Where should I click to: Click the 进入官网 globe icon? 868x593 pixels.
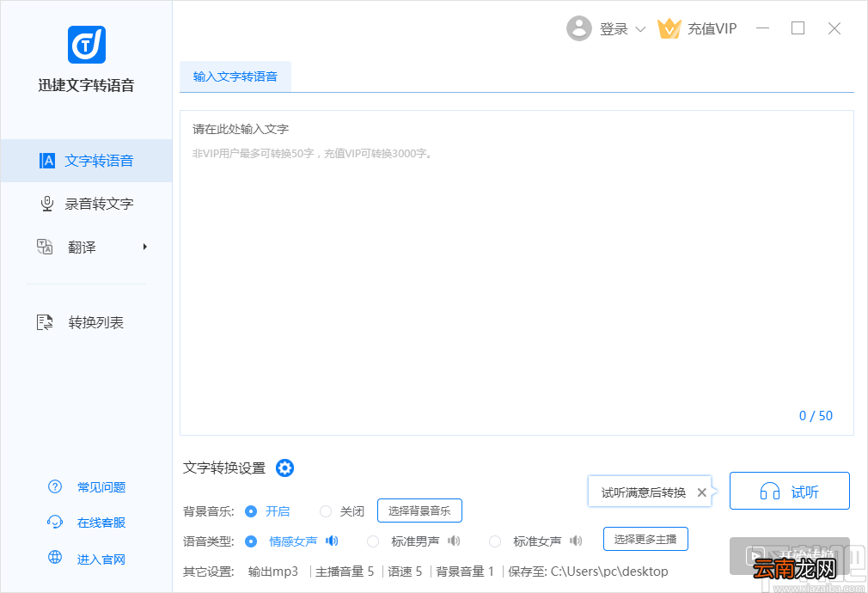click(x=55, y=557)
